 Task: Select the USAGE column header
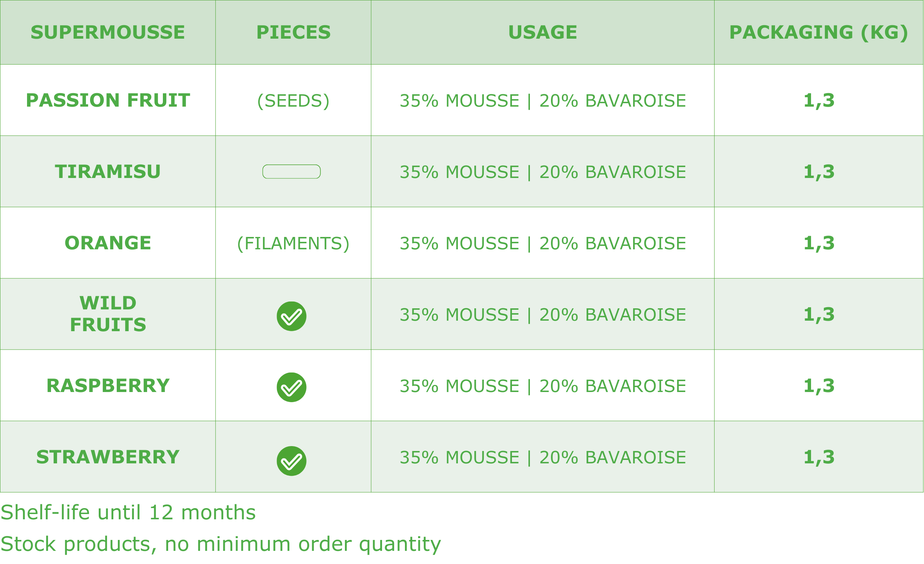click(542, 32)
